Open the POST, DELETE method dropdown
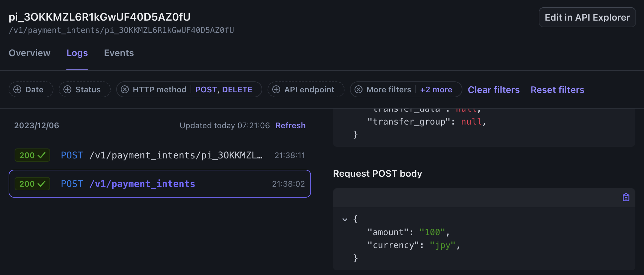This screenshot has height=275, width=644. coord(223,90)
